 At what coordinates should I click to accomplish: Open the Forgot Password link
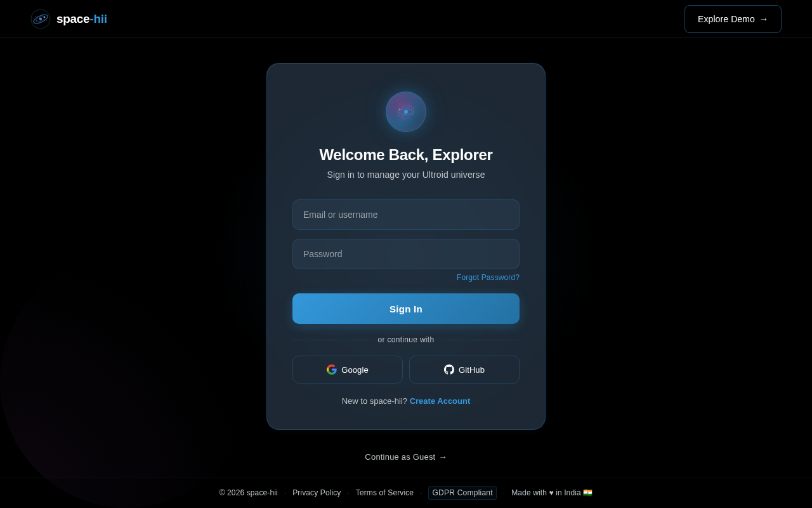488,277
